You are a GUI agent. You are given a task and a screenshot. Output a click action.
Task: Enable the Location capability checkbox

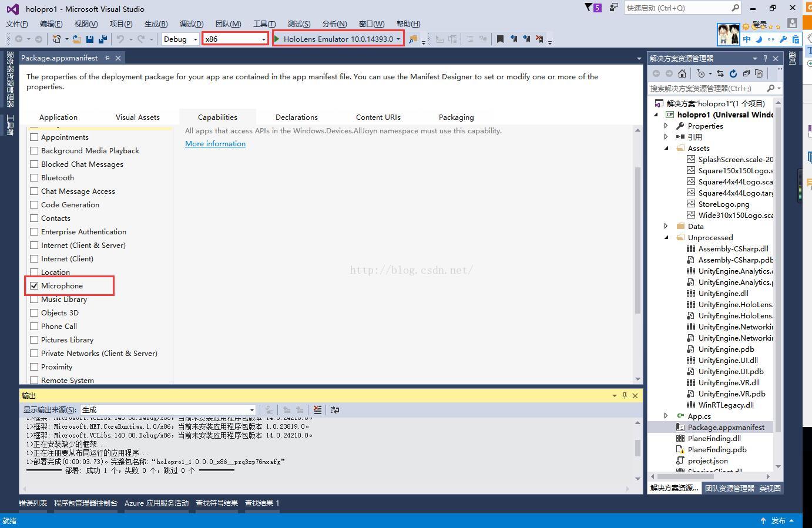tap(34, 273)
